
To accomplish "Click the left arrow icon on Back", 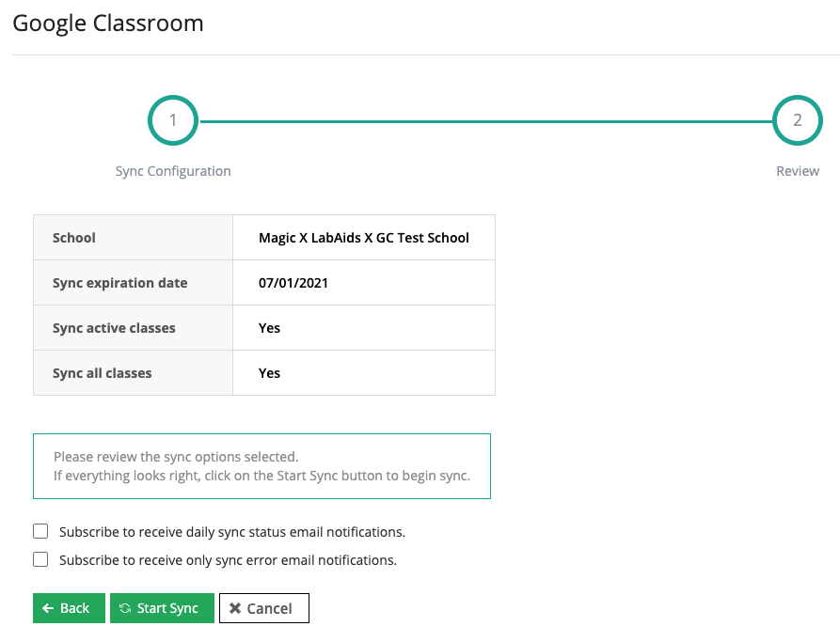I will (x=48, y=608).
